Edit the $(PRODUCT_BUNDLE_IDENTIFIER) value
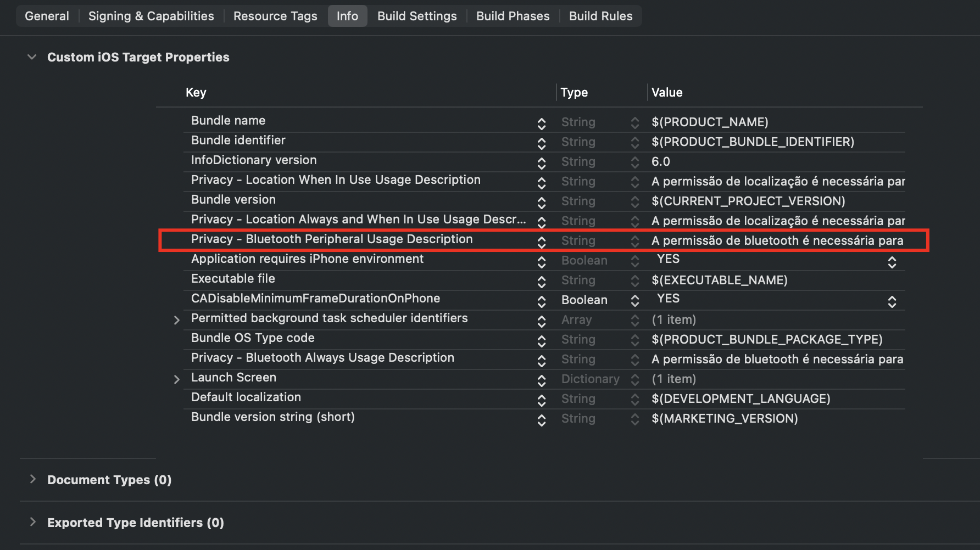 (753, 142)
